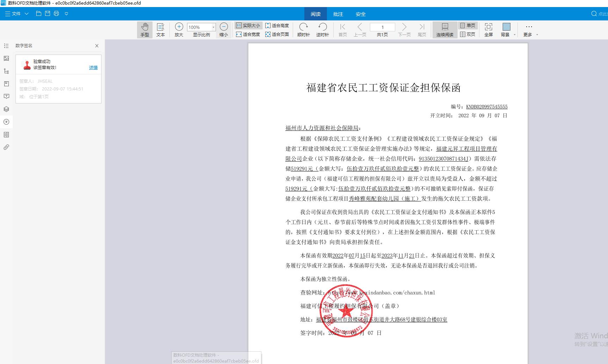
Task: Open the attachments paperclip sidebar icon
Action: pos(6,147)
